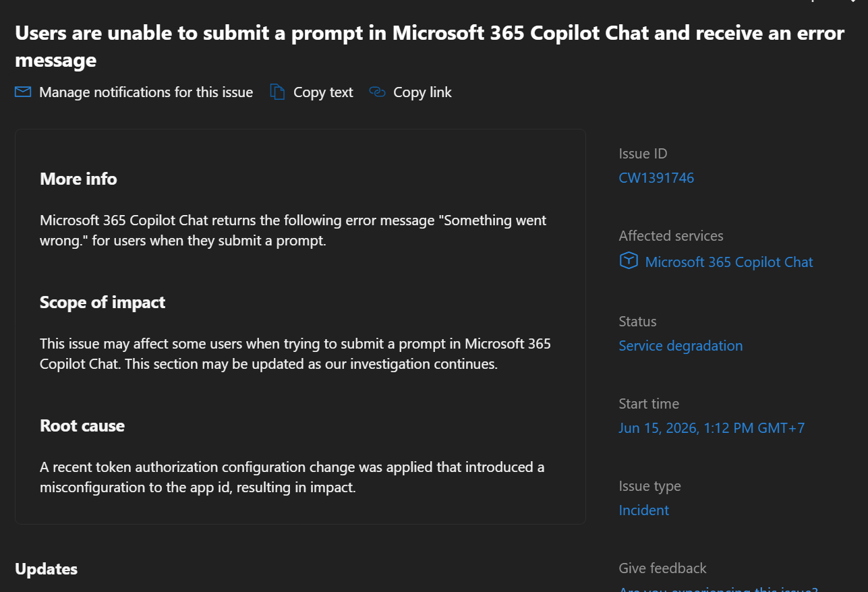Click the paragraph about token authorization configuration change
The height and width of the screenshot is (592, 868).
tap(292, 477)
